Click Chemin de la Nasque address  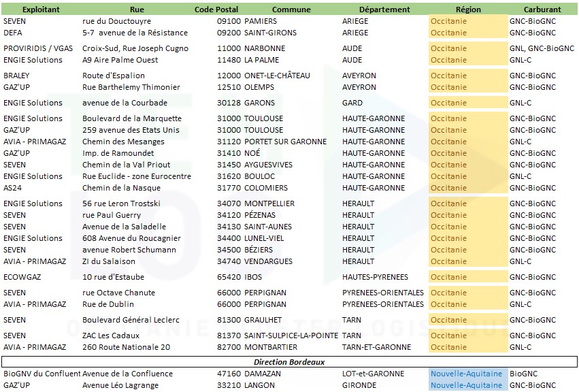pyautogui.click(x=122, y=188)
